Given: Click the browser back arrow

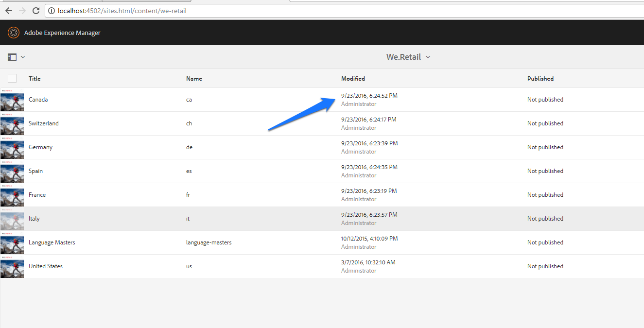Looking at the screenshot, I should tap(8, 10).
